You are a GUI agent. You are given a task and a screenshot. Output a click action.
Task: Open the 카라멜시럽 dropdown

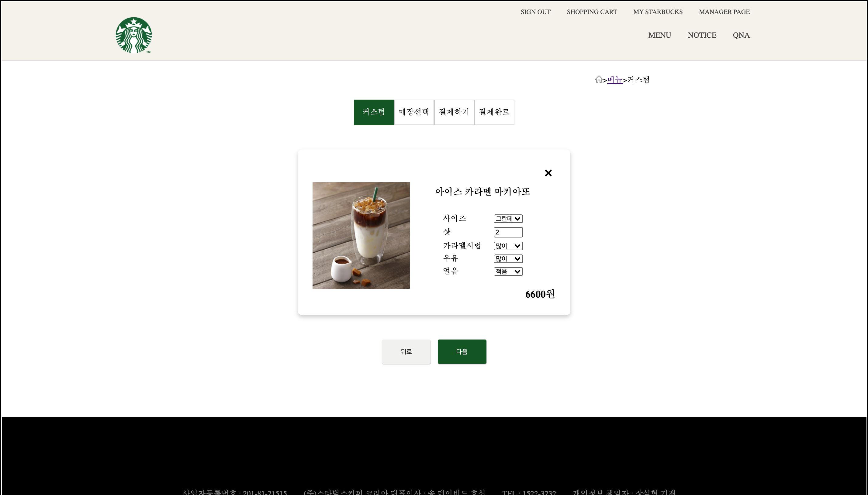click(x=507, y=246)
